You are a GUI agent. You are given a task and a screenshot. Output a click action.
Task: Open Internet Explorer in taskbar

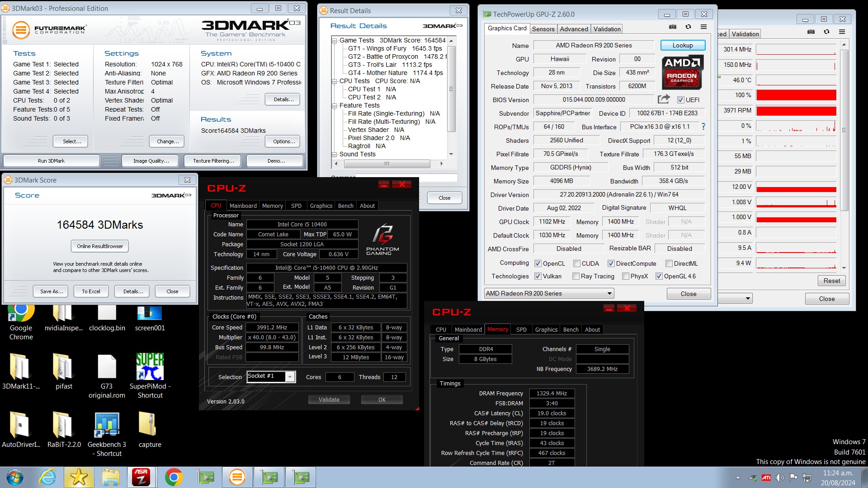48,477
